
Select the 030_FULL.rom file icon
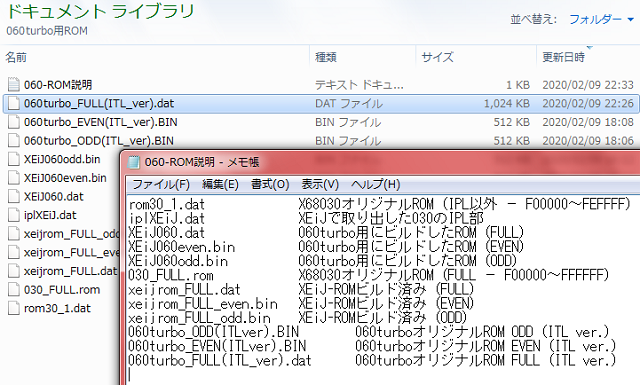[x=13, y=289]
